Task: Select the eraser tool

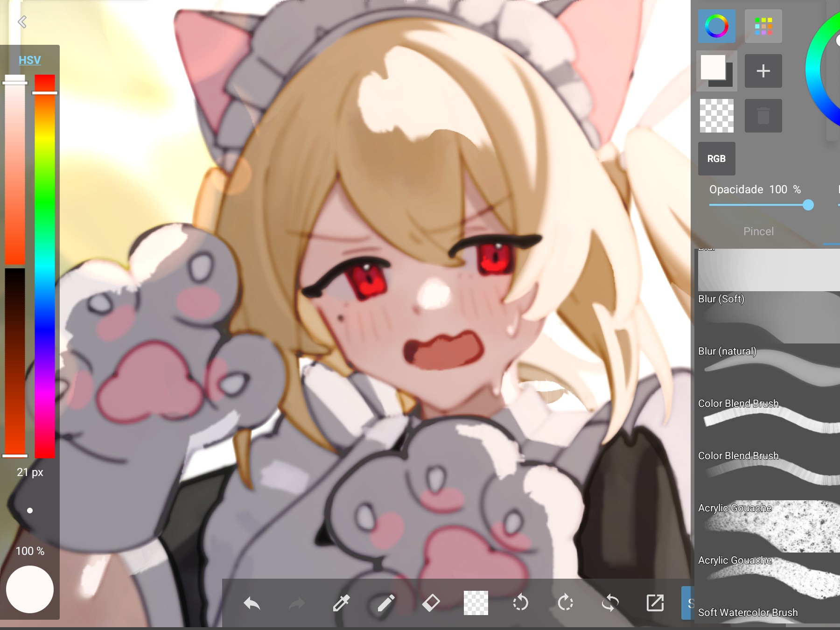Action: (431, 603)
